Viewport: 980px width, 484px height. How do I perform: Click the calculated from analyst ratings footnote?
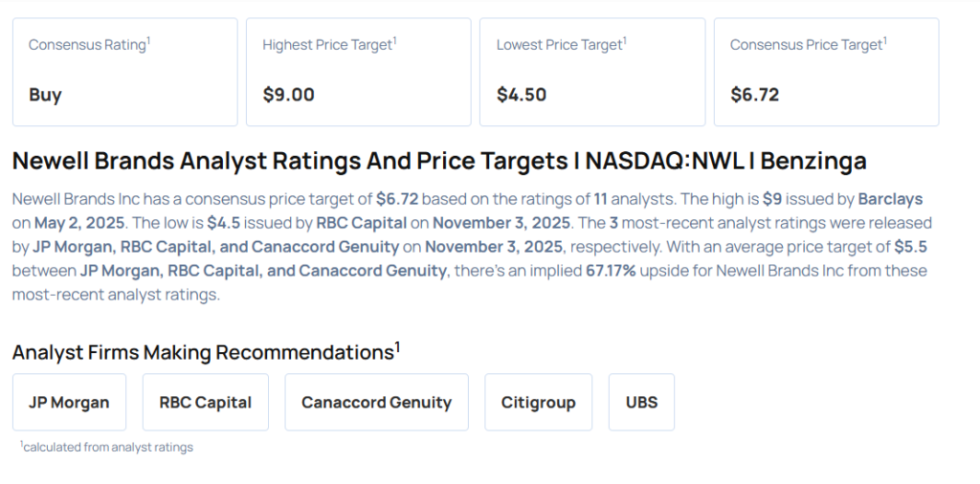click(107, 447)
